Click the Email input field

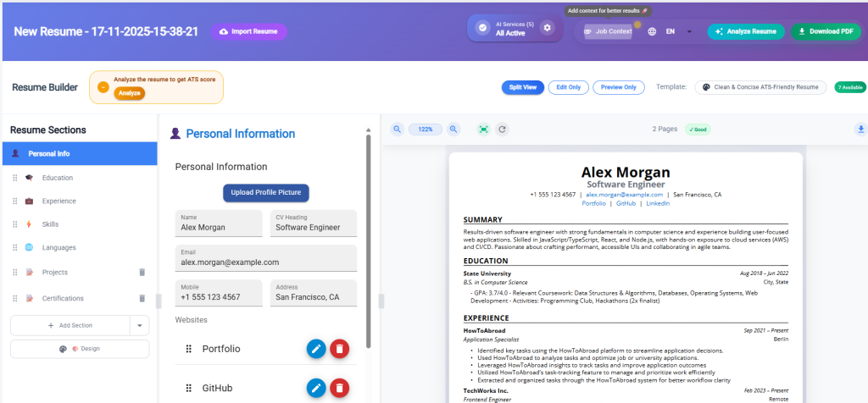(x=266, y=258)
